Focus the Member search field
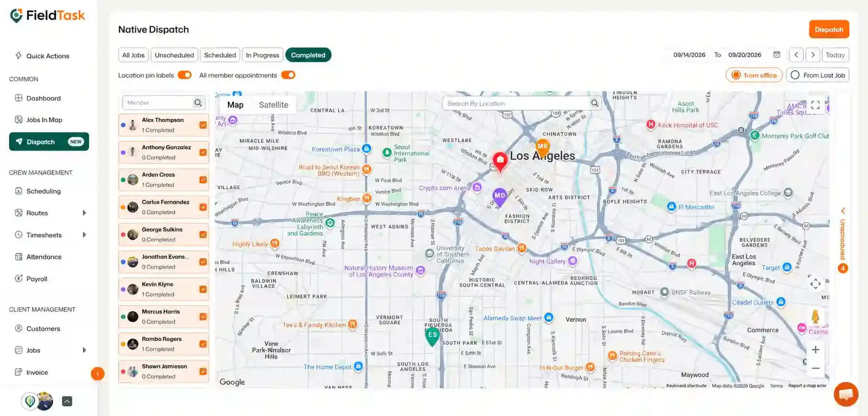The image size is (868, 416). [x=158, y=103]
